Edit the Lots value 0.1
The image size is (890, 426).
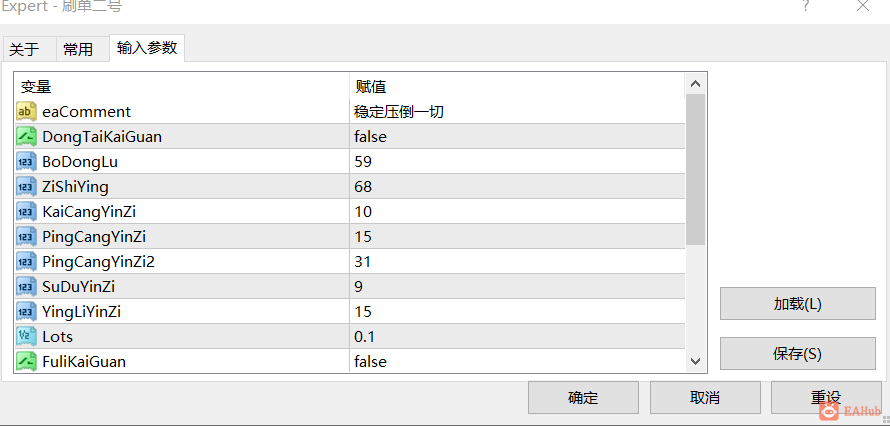tap(517, 336)
